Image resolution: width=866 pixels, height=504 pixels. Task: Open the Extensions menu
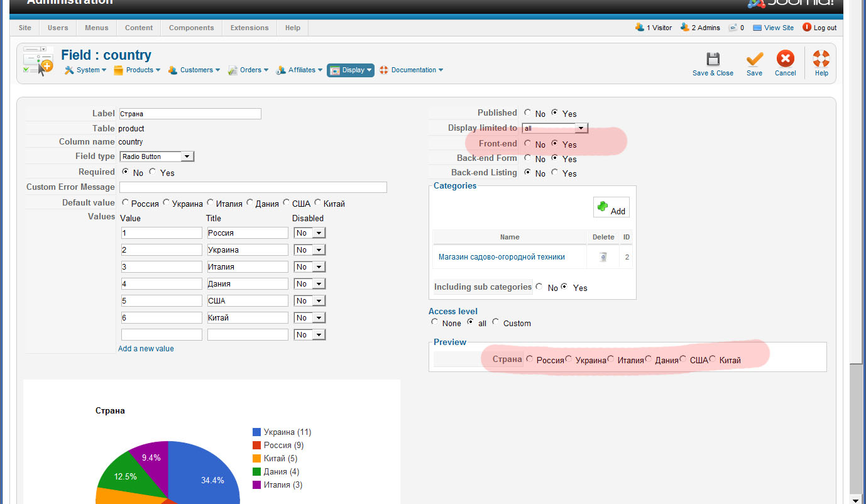249,28
